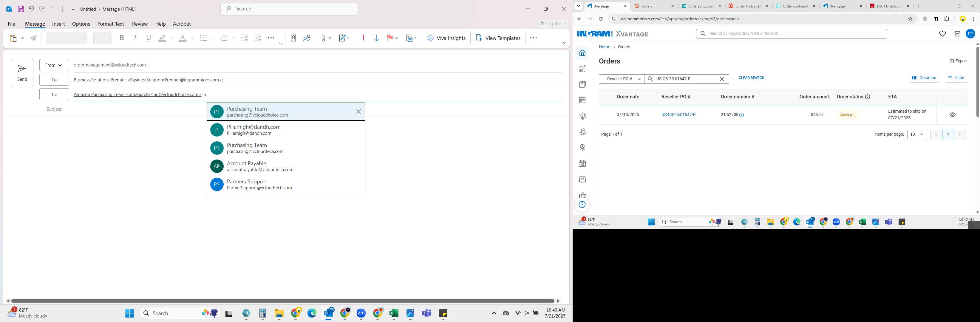Click the Check Names icon
Image resolution: width=980 pixels, height=322 pixels.
(x=307, y=38)
